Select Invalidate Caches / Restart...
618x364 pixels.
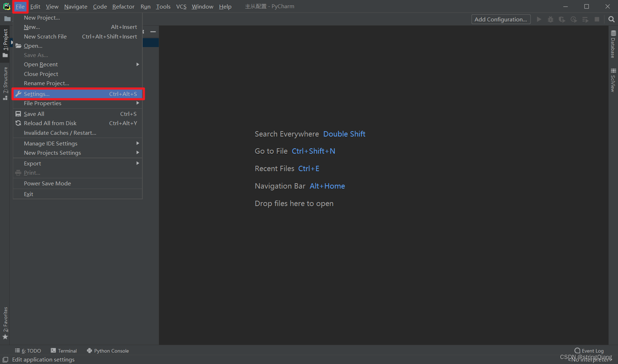tap(78, 133)
